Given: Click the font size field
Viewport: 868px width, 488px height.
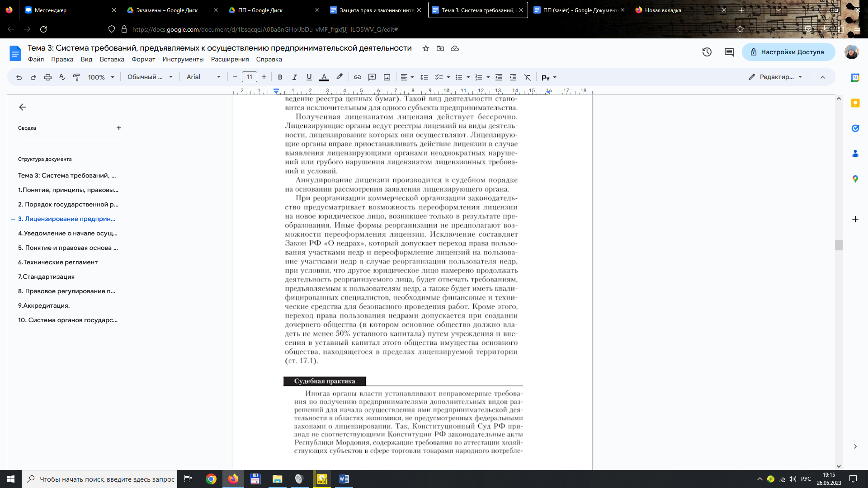Looking at the screenshot, I should (250, 77).
